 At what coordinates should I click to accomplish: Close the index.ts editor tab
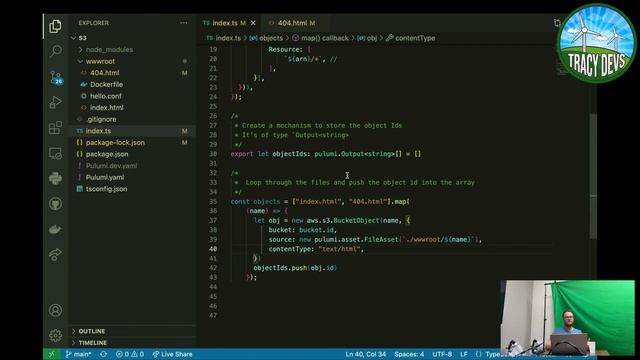tap(253, 23)
